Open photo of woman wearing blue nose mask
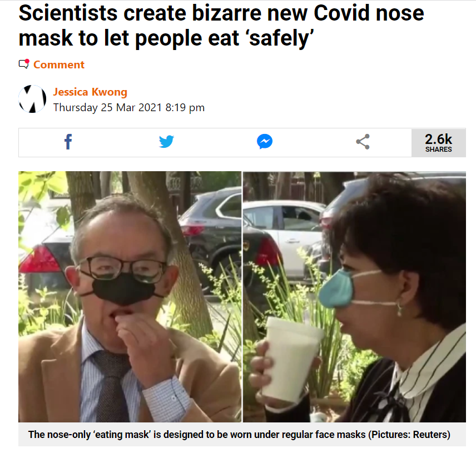The height and width of the screenshot is (453, 476). point(355,296)
